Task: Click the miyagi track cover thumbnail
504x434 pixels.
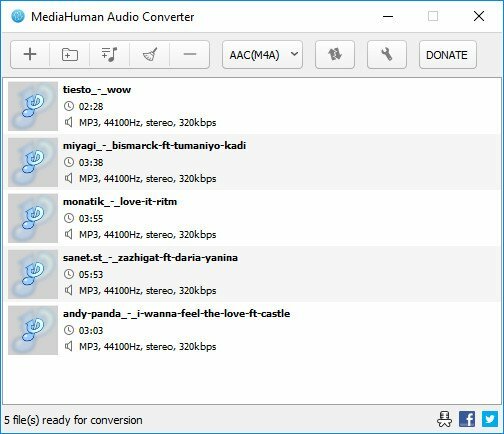Action: point(33,162)
